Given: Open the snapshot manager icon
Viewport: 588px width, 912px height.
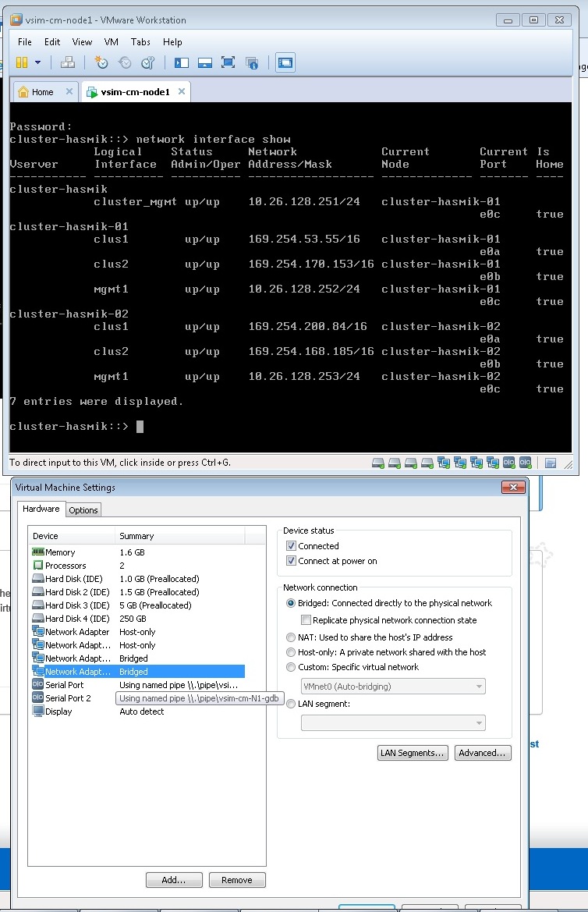Looking at the screenshot, I should (147, 62).
